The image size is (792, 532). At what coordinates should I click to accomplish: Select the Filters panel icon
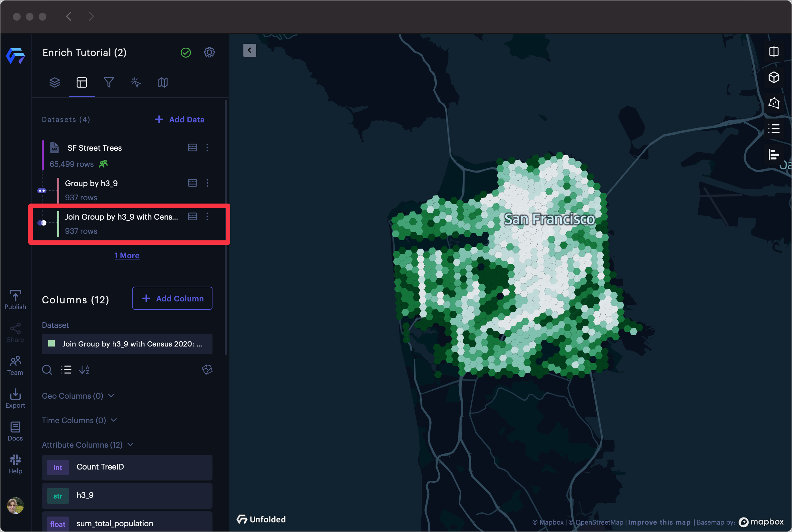(x=108, y=82)
